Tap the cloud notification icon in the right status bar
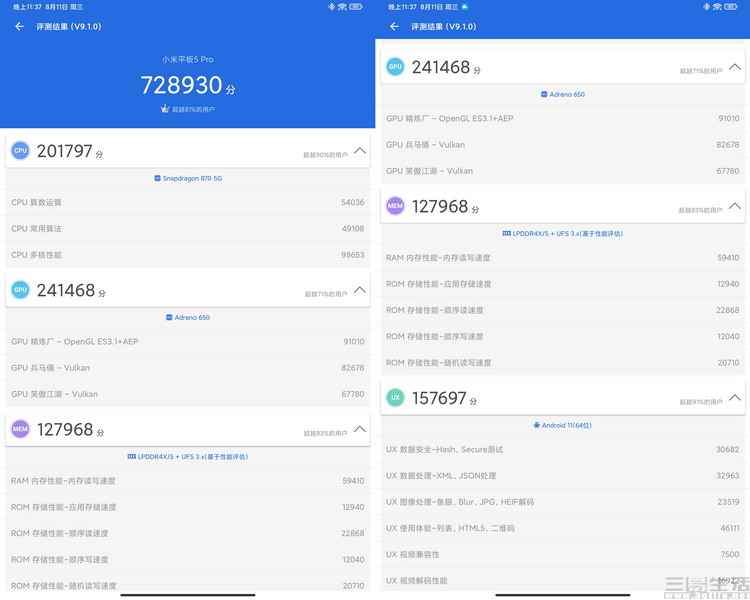The image size is (750, 600). coord(464,7)
